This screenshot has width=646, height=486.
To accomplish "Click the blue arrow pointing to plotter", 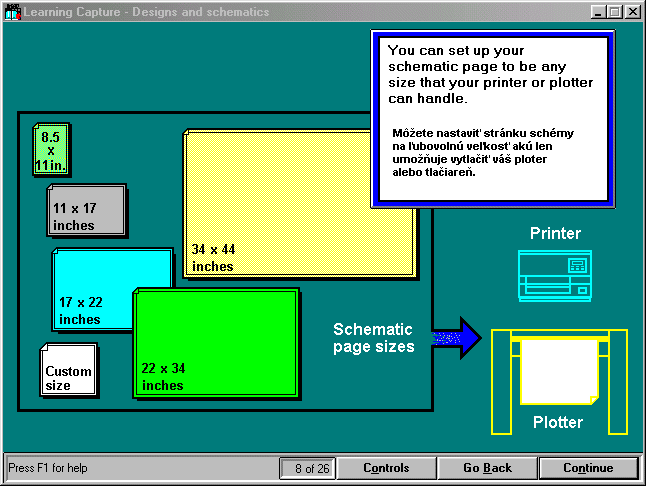I will [456, 339].
